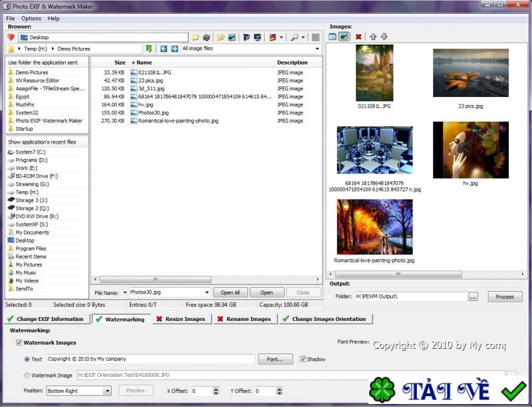532x408 pixels.
Task: Click the file list horizontal scrollbar
Action: click(x=155, y=279)
